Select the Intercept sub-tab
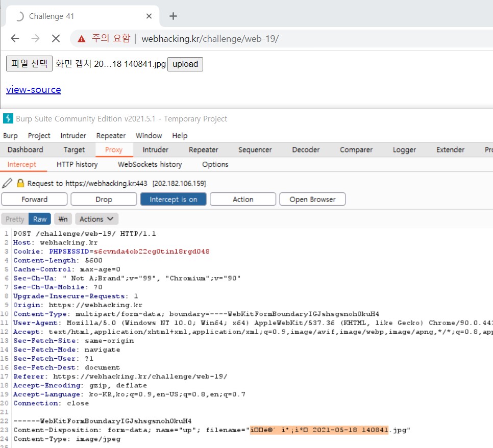Image resolution: width=493 pixels, height=448 pixels. coord(22,164)
